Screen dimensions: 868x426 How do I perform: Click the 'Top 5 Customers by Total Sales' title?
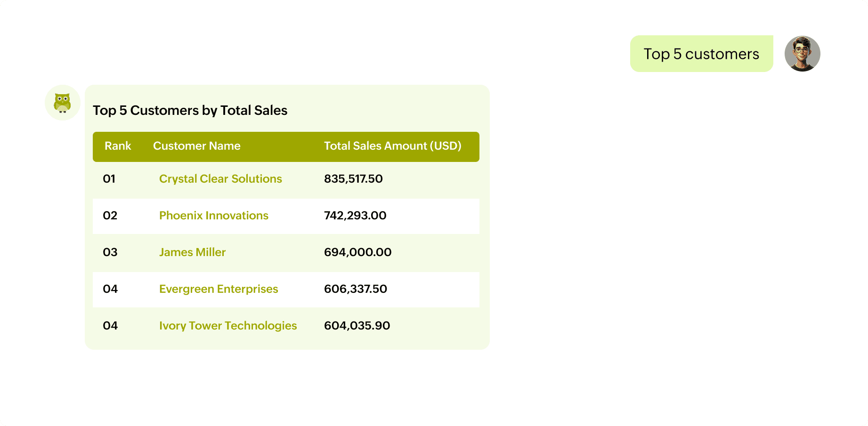(x=190, y=111)
